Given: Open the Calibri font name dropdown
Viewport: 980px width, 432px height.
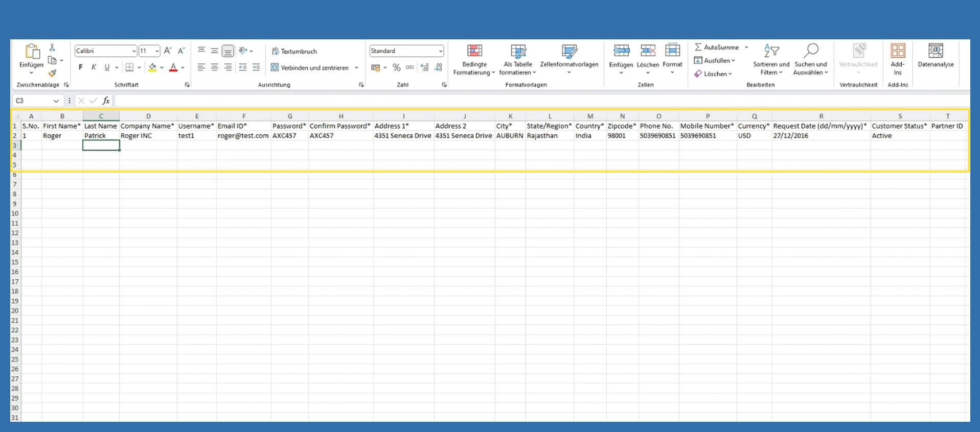Looking at the screenshot, I should click(x=134, y=51).
